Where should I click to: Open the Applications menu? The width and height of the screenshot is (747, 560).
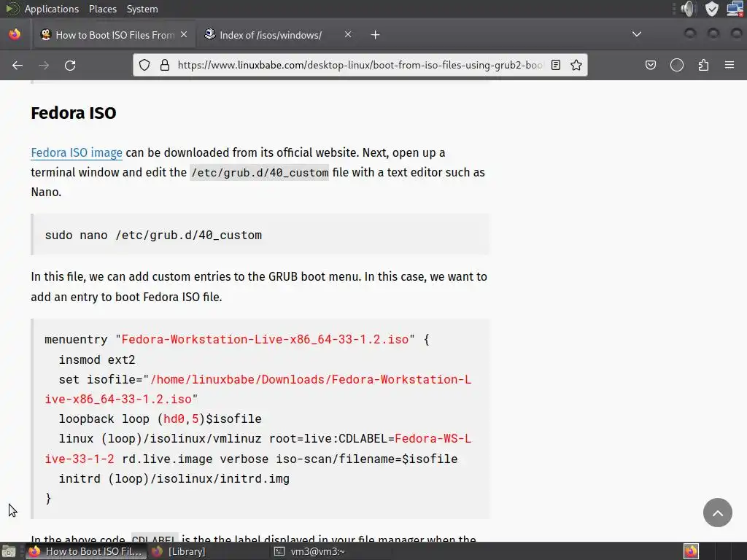coord(52,9)
